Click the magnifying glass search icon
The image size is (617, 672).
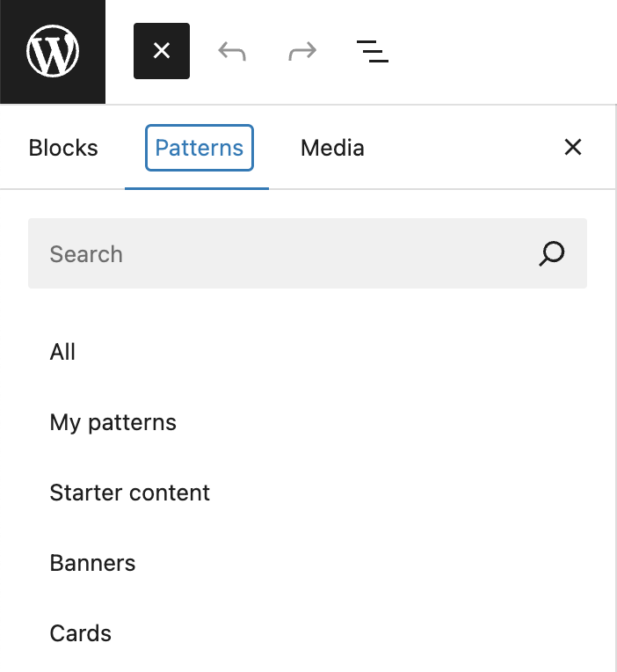point(551,254)
